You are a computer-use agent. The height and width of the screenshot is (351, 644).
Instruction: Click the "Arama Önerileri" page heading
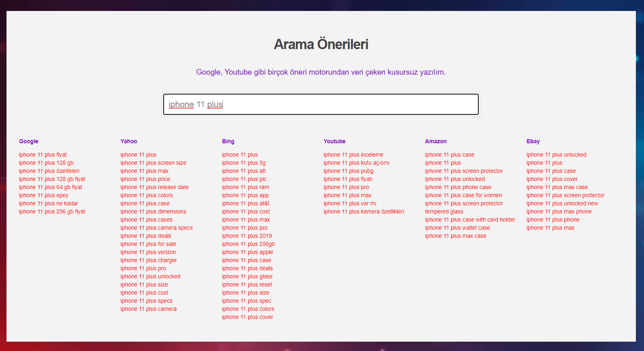click(x=321, y=44)
